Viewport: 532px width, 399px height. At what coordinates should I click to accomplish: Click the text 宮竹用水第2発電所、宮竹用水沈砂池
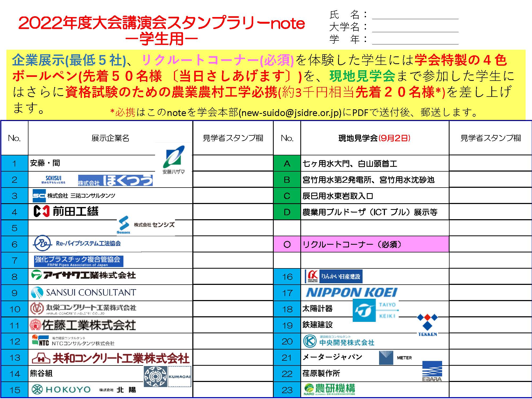[368, 180]
